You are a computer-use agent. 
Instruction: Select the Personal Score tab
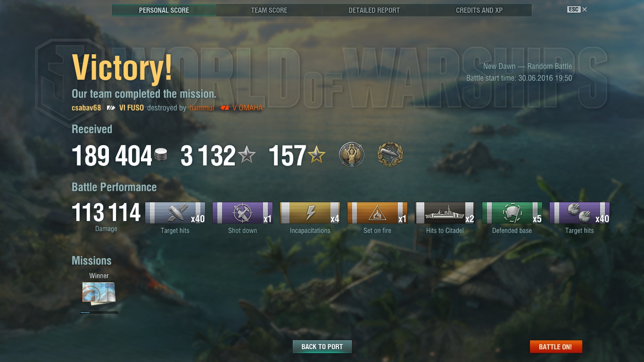164,10
